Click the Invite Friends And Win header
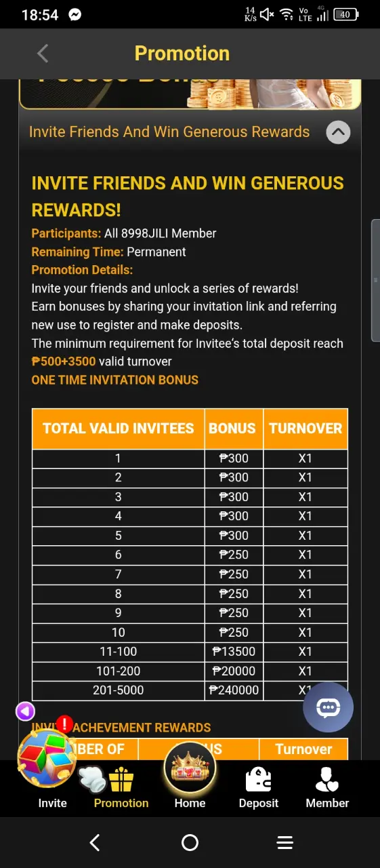 pos(169,132)
